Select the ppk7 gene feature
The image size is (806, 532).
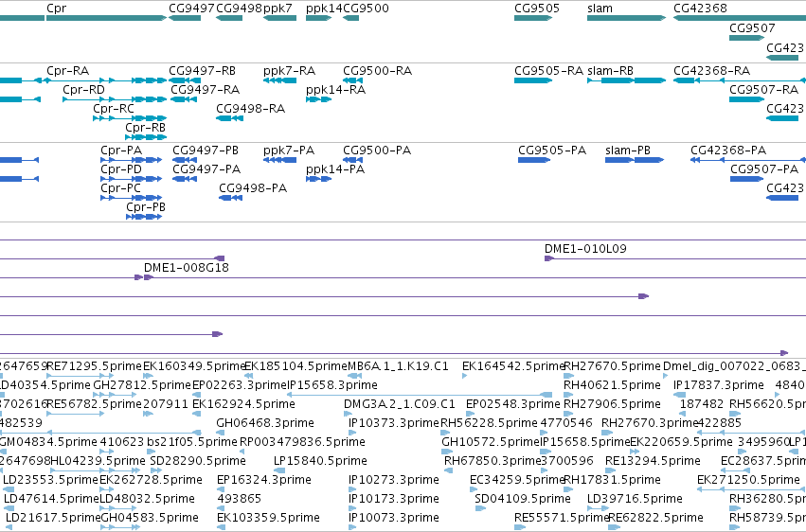279,18
